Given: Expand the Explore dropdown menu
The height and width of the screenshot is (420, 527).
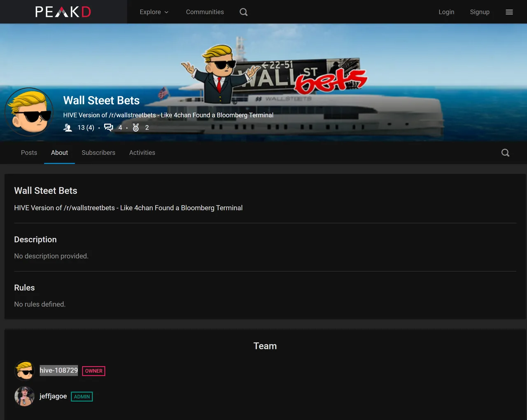Looking at the screenshot, I should pos(154,12).
